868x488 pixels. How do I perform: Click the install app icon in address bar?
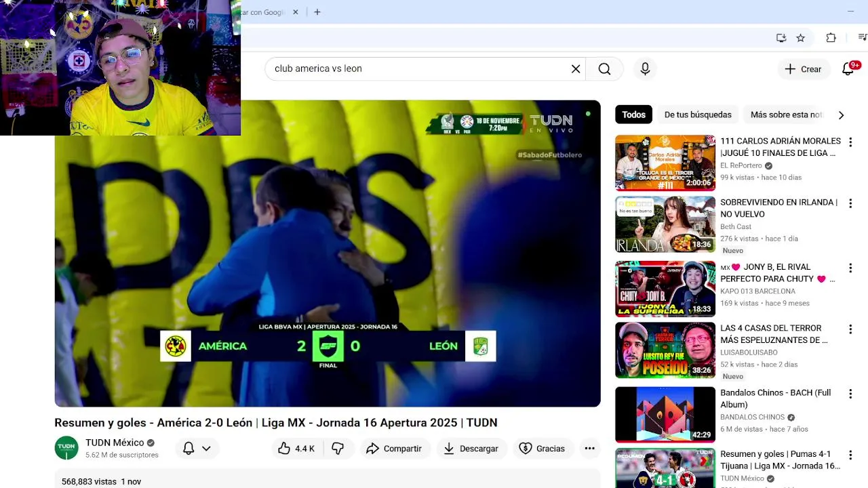pyautogui.click(x=781, y=38)
